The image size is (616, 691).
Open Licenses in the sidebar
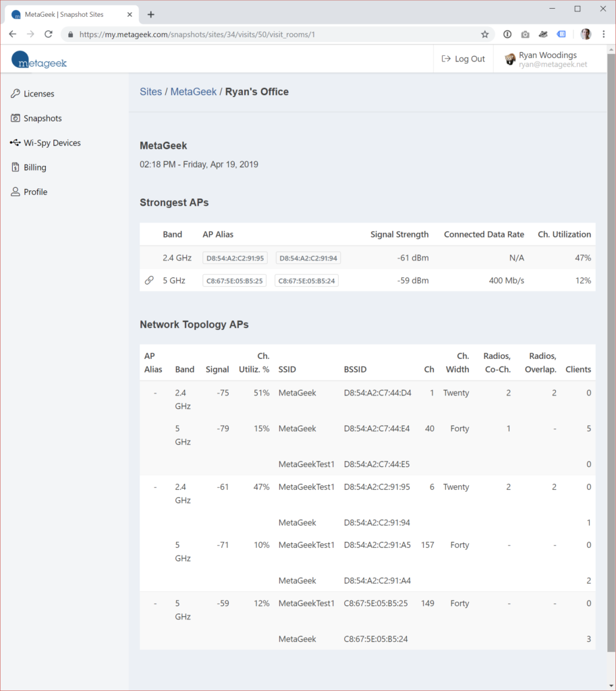pos(38,93)
